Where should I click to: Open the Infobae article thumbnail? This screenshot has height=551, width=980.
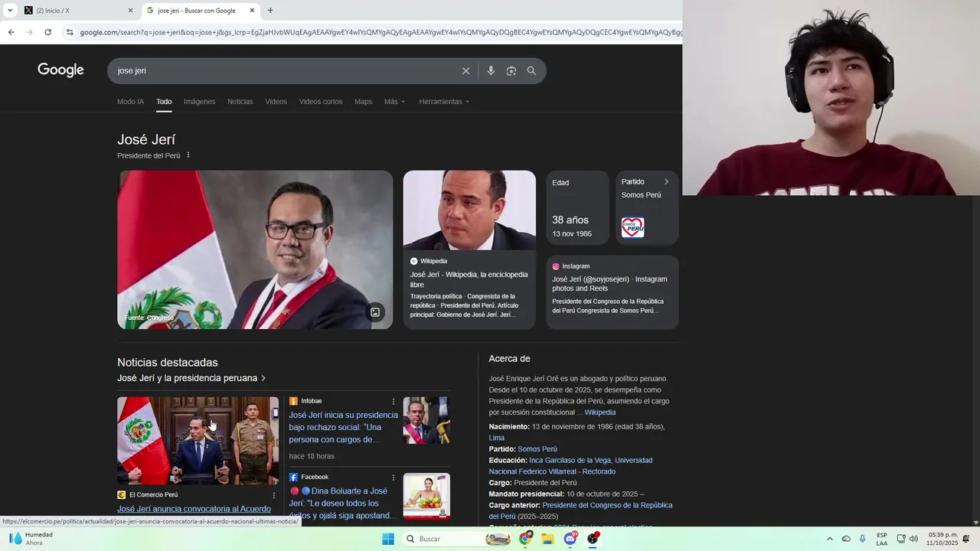coord(426,420)
